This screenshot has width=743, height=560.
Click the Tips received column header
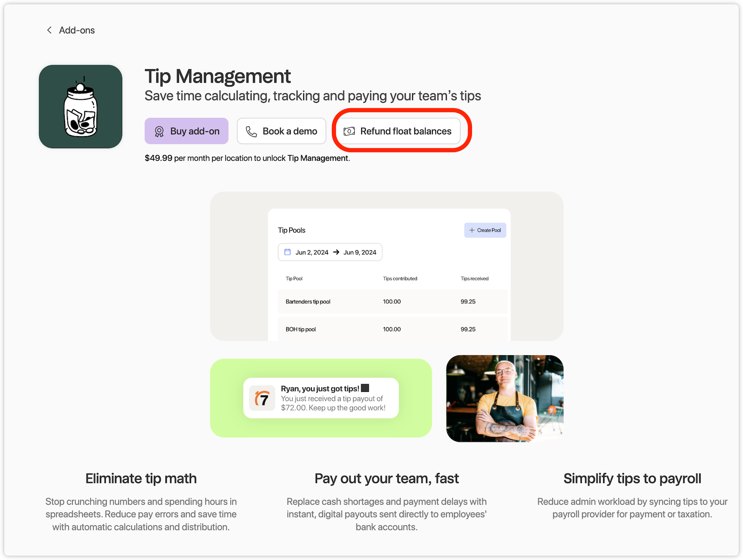pyautogui.click(x=474, y=279)
